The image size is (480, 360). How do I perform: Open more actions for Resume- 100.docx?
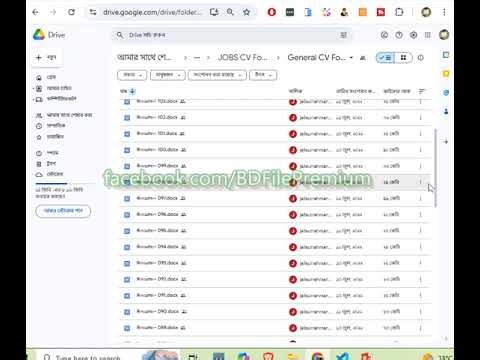[420, 150]
